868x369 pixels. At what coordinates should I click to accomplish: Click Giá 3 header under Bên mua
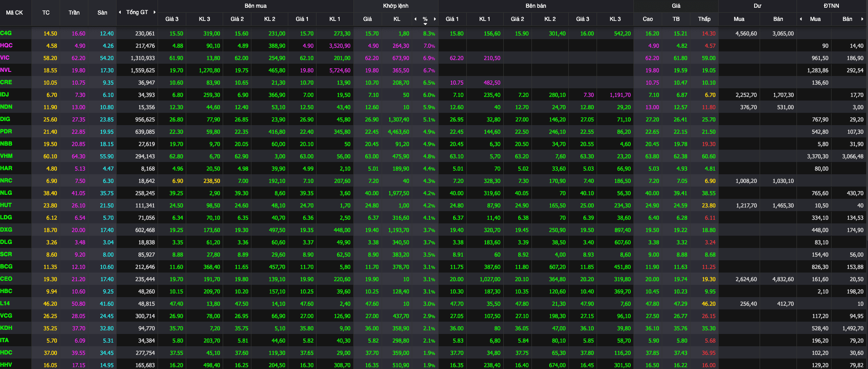pyautogui.click(x=172, y=19)
